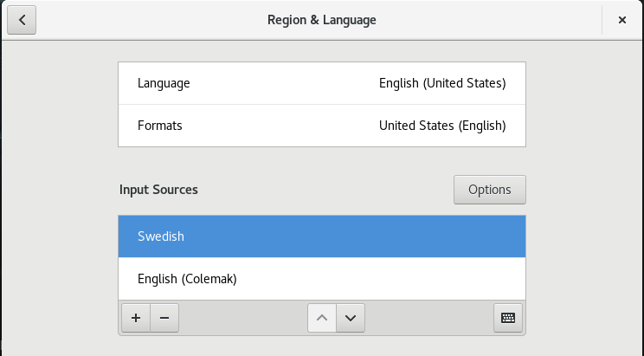Remove the selected input source

tap(164, 318)
